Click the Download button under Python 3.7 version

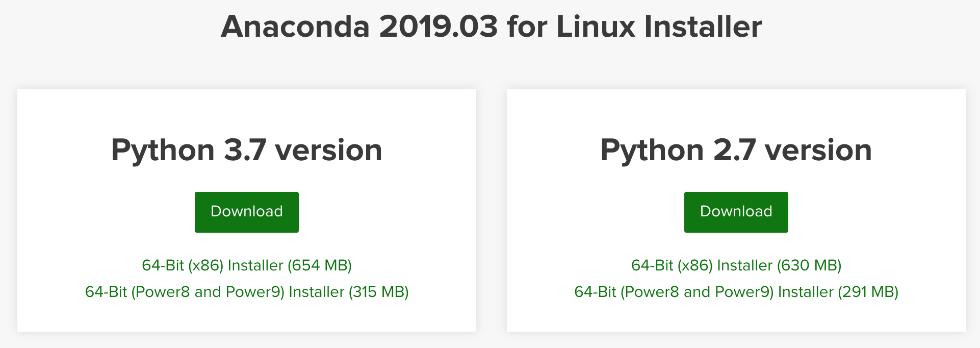point(246,212)
